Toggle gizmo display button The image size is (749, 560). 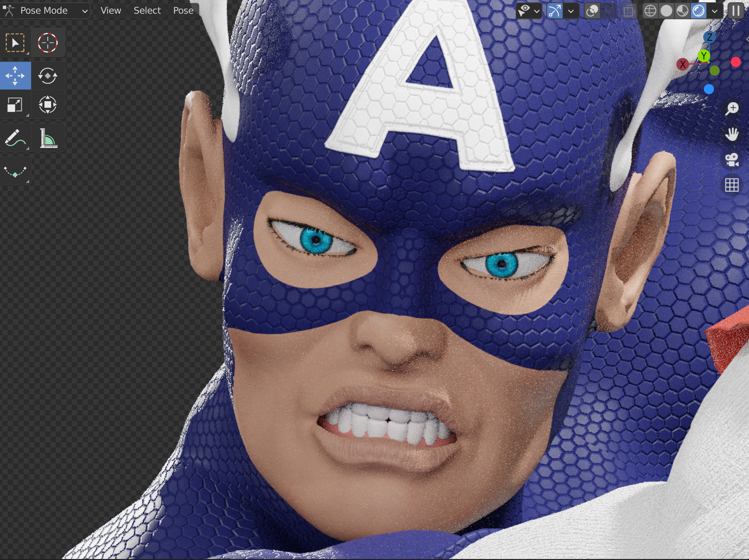(554, 11)
